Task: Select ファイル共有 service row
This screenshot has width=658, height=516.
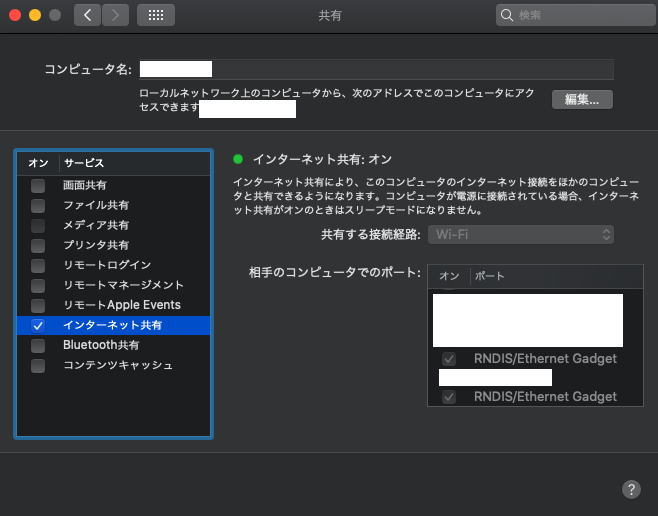Action: click(x=113, y=206)
